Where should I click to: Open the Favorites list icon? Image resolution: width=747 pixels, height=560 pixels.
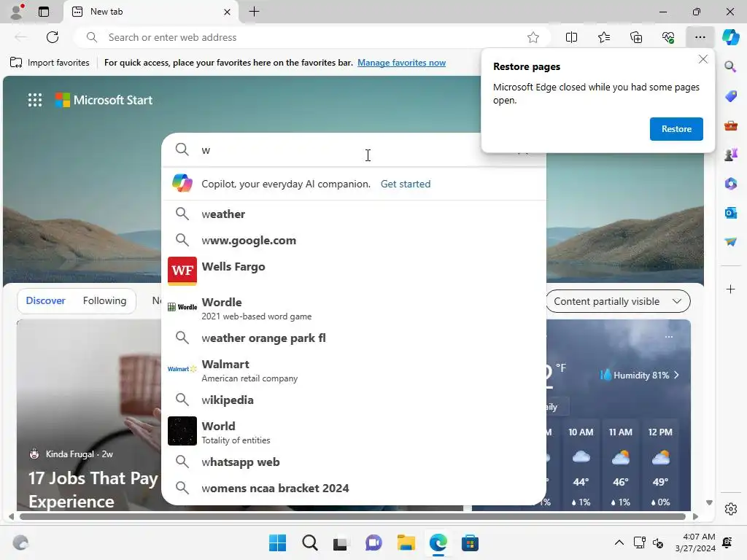(x=603, y=37)
